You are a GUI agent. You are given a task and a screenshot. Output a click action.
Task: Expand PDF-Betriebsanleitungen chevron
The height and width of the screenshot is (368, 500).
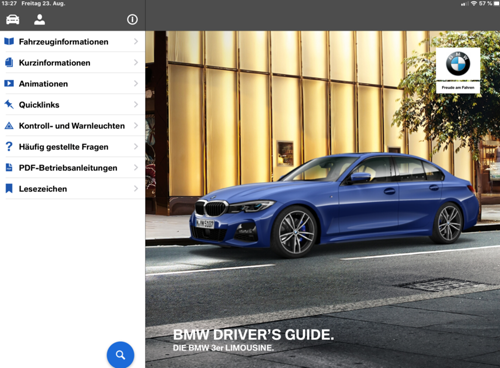click(x=136, y=167)
